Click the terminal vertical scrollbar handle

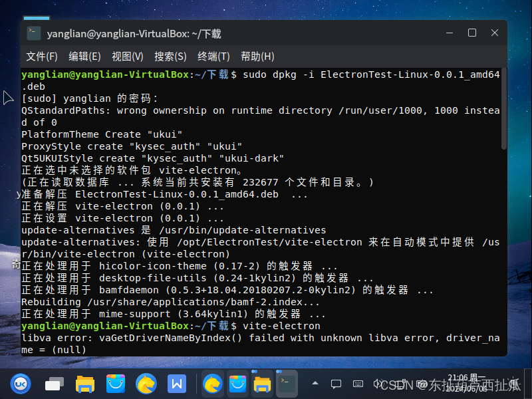pyautogui.click(x=504, y=108)
